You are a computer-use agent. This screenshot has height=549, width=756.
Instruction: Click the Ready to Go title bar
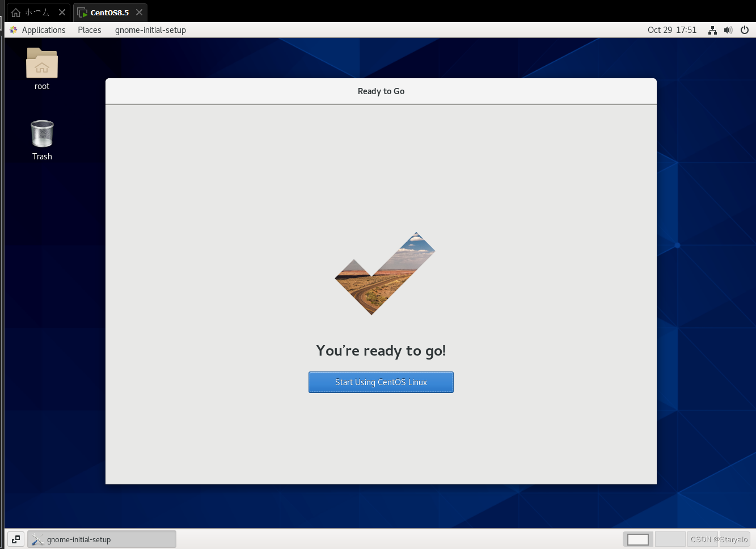(x=381, y=91)
